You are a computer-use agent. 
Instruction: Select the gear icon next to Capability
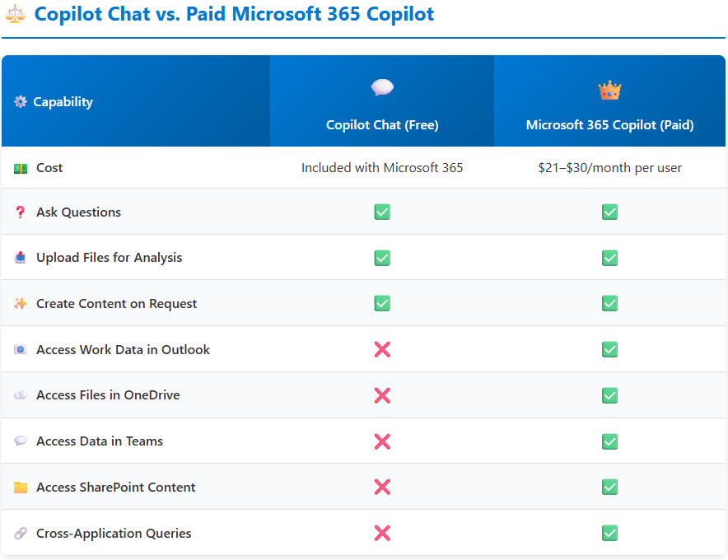click(x=21, y=101)
